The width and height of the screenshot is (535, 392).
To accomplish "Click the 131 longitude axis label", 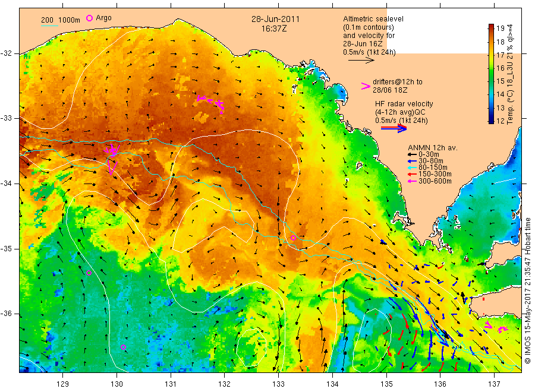I will [x=171, y=384].
